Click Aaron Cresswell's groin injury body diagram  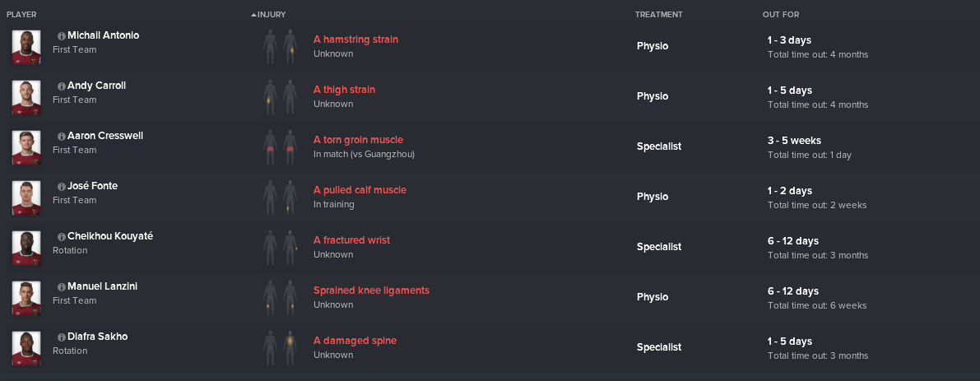click(280, 146)
